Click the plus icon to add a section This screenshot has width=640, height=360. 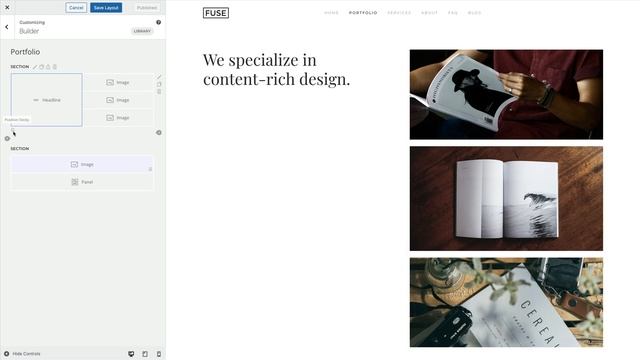7,138
